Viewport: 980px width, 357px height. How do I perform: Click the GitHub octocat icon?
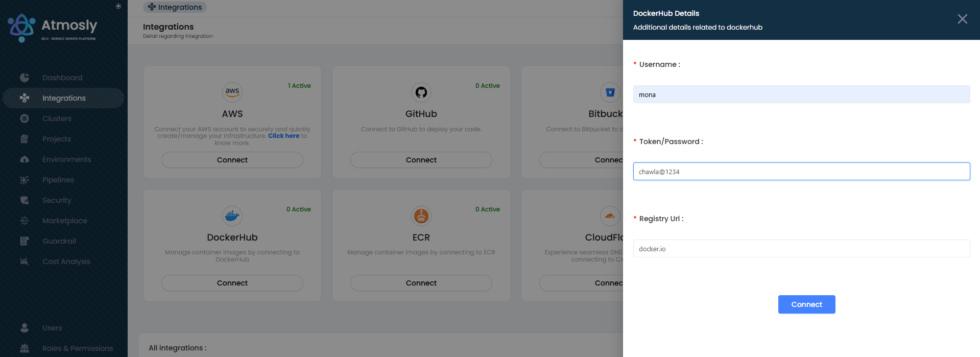[421, 92]
